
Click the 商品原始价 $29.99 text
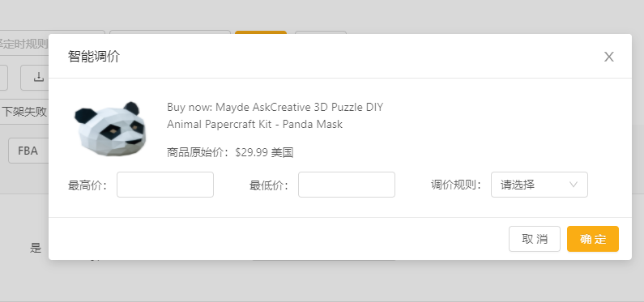(x=230, y=153)
